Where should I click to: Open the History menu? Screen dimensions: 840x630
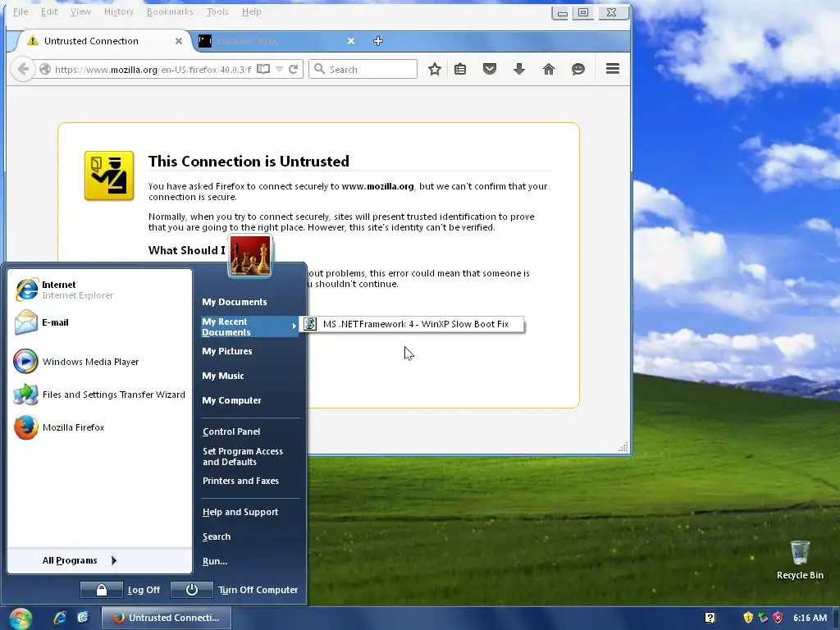118,11
